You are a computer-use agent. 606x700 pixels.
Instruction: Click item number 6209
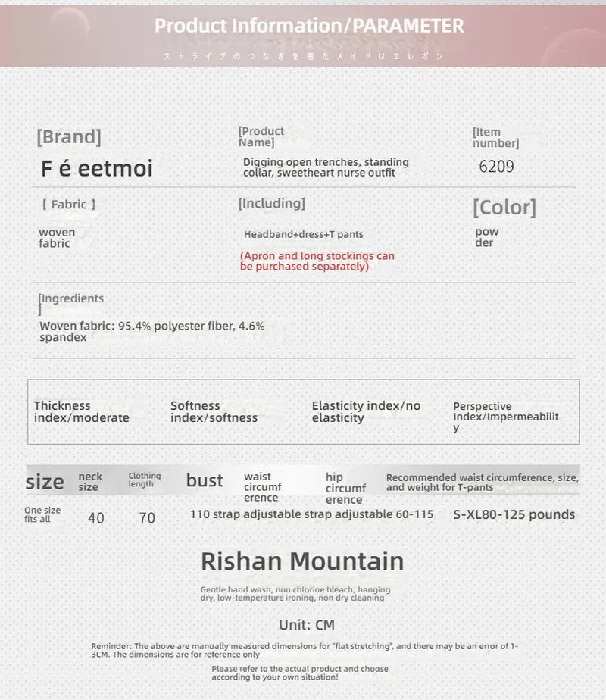(496, 167)
